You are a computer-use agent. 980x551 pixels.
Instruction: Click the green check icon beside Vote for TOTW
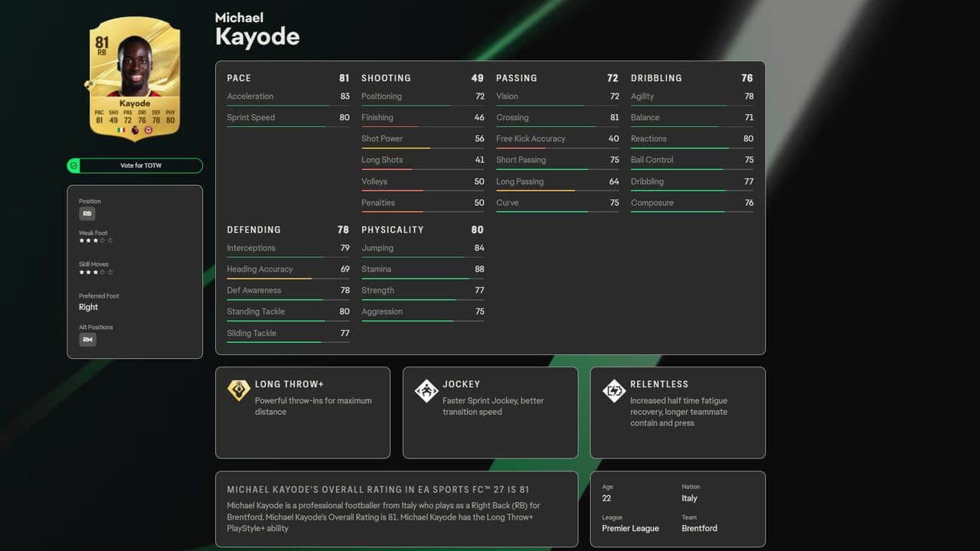(73, 165)
